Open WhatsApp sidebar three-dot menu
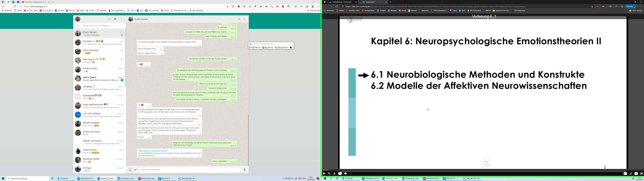This screenshot has width=644, height=181. click(122, 19)
